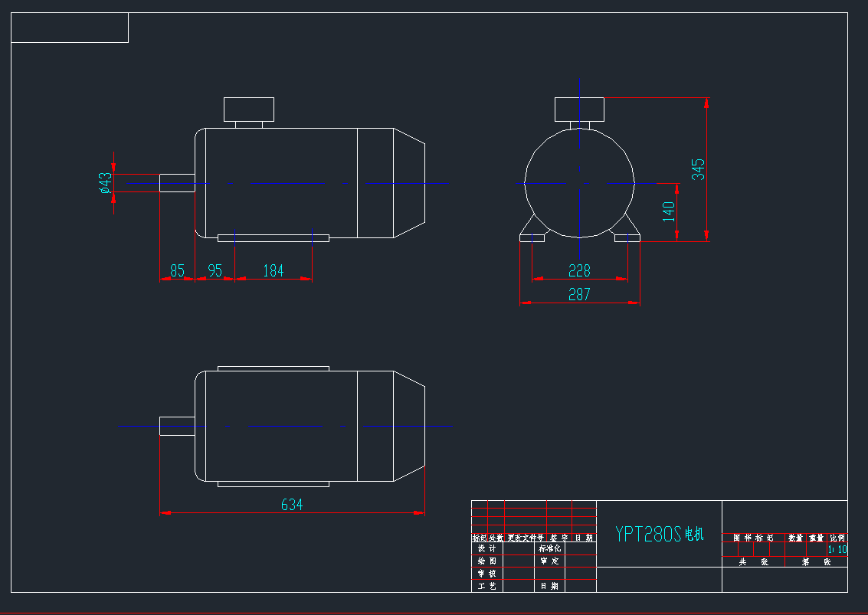Image resolution: width=868 pixels, height=615 pixels.
Task: Pick the 184 foot spacing dimension
Action: click(x=273, y=270)
